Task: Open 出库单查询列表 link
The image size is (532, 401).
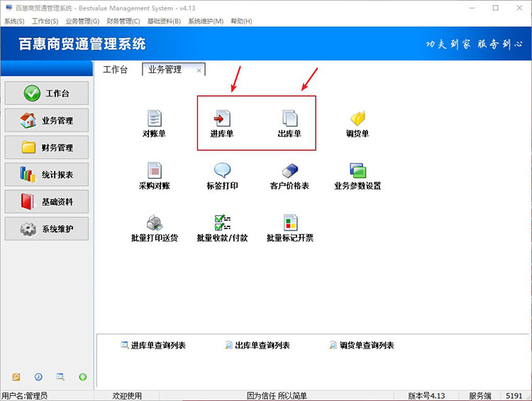Action: point(257,346)
